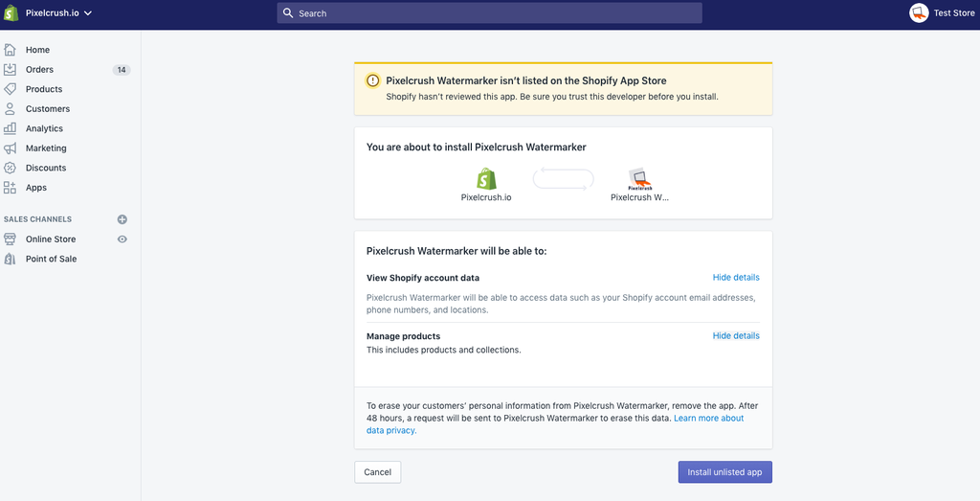The image size is (980, 501).
Task: Add a sales channel with plus icon
Action: (122, 219)
